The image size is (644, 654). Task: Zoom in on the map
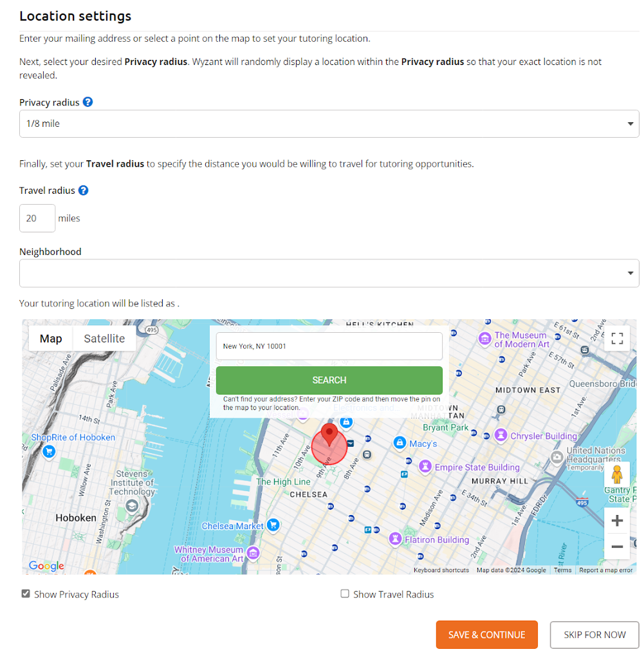617,520
